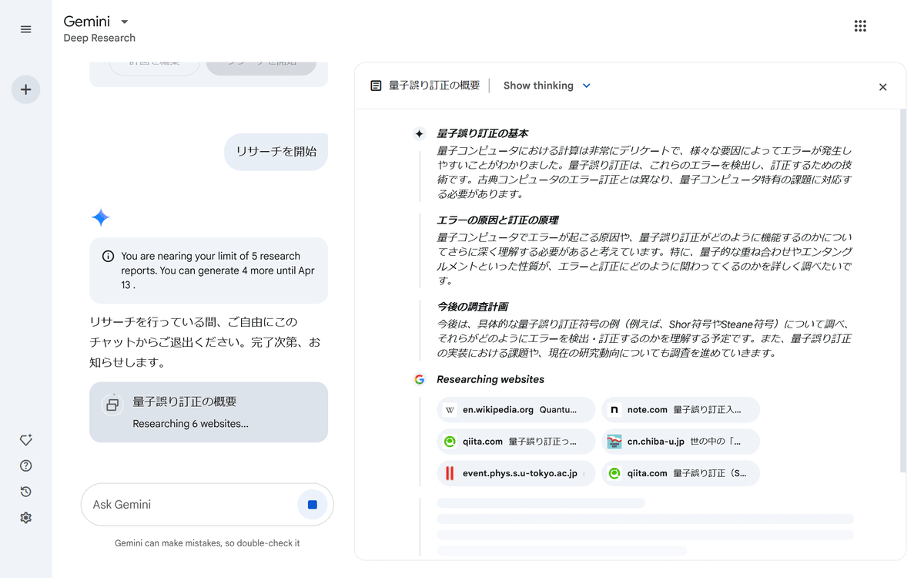Open Settings gear in sidebar
The width and height of the screenshot is (924, 578).
click(x=25, y=518)
